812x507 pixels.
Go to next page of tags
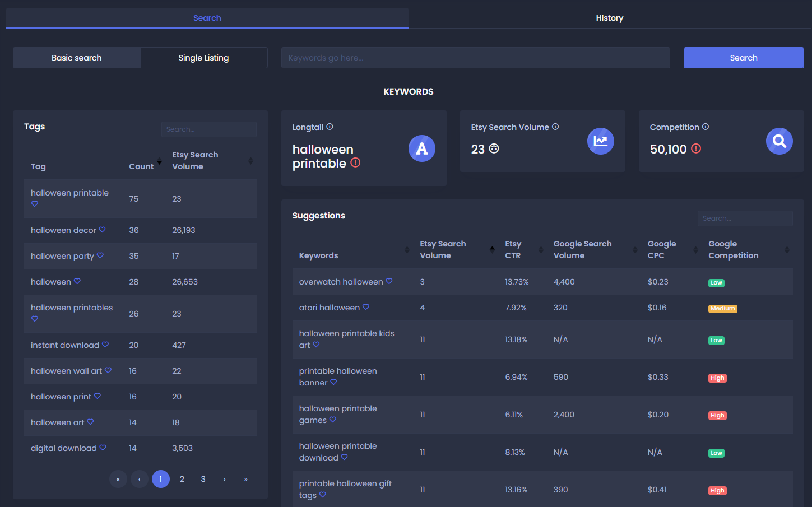point(225,479)
